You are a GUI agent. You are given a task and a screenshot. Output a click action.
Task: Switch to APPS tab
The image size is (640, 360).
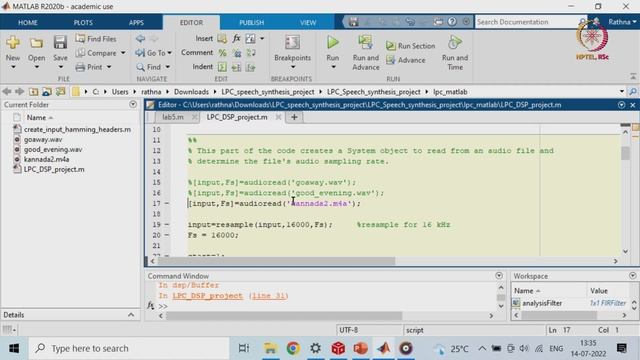(x=136, y=22)
